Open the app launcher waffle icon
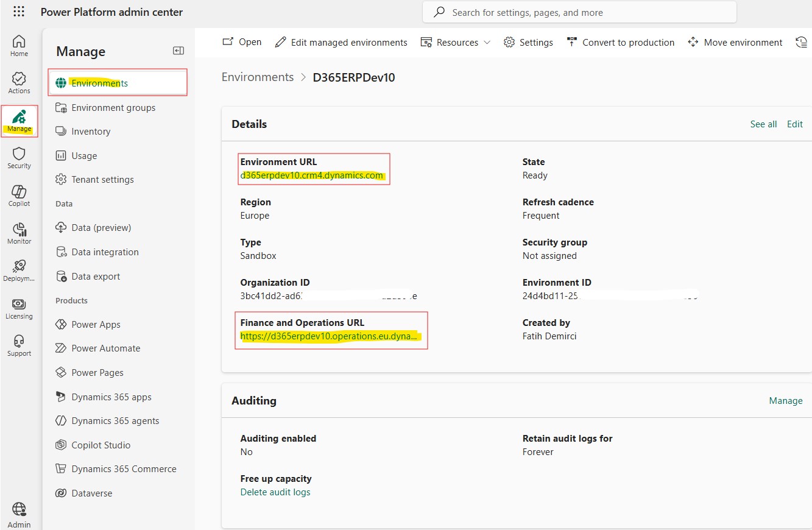Viewport: 812px width, 530px height. coord(19,12)
